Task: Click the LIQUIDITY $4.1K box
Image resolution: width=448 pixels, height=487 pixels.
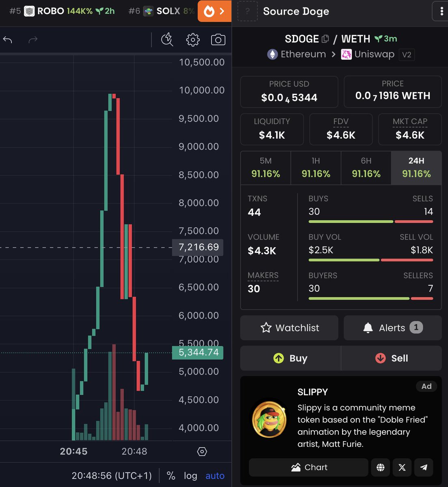Action: coord(272,129)
